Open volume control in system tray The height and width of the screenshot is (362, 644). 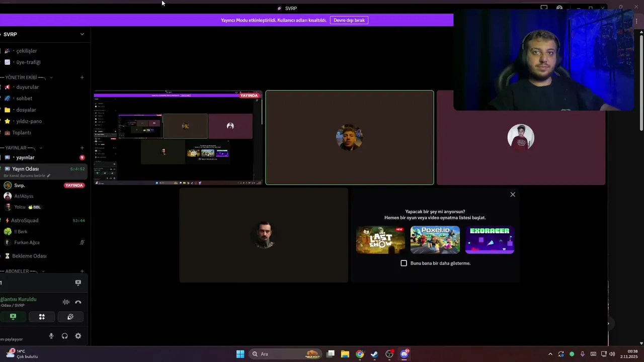(612, 354)
